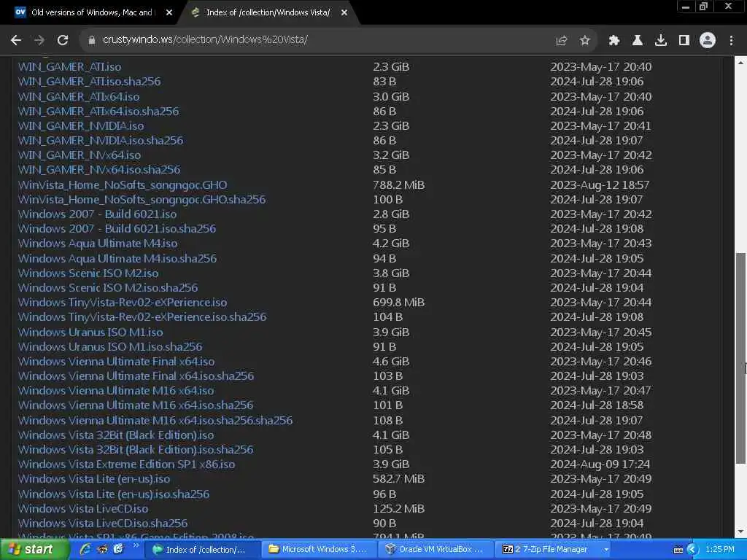The height and width of the screenshot is (560, 747).
Task: Reload the current page
Action: 63,41
